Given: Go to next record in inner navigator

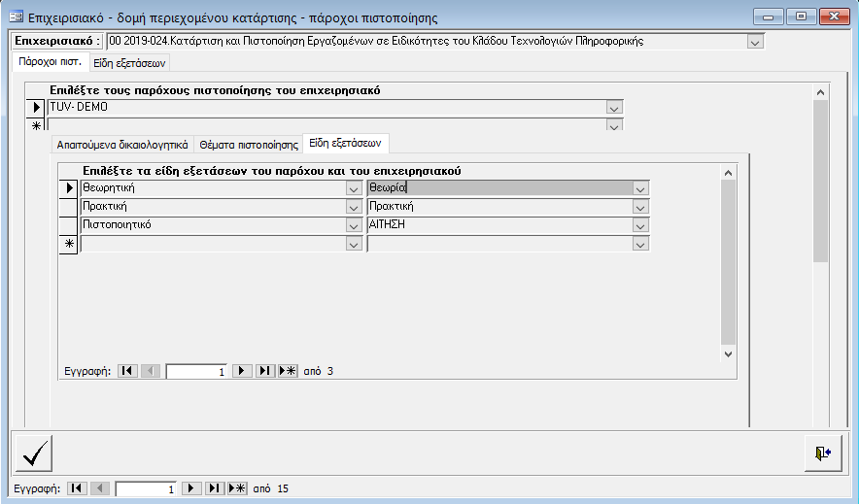Looking at the screenshot, I should tap(242, 371).
